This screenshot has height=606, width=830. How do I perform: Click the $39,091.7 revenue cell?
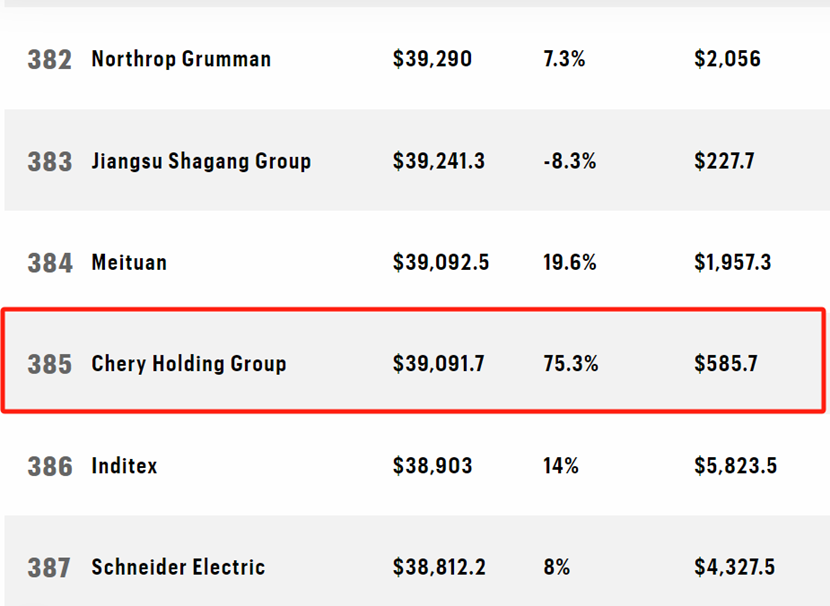(439, 364)
